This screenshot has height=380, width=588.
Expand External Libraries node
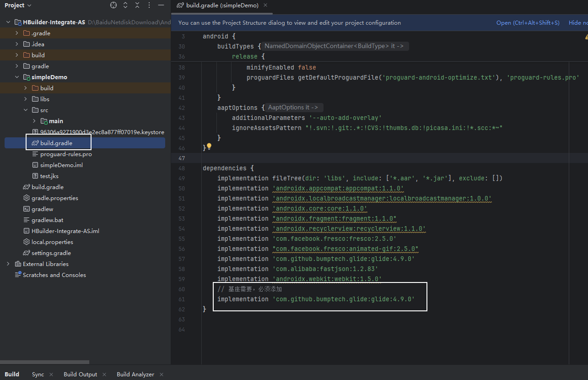point(8,264)
